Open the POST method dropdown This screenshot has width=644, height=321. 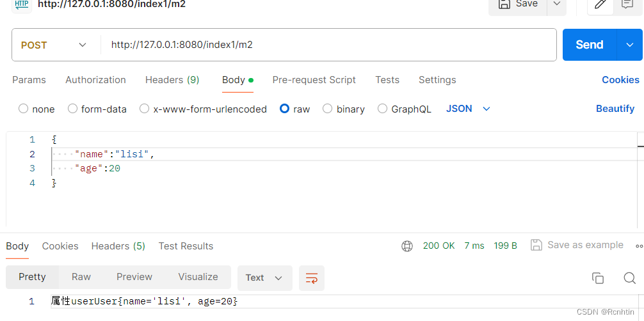tap(54, 45)
